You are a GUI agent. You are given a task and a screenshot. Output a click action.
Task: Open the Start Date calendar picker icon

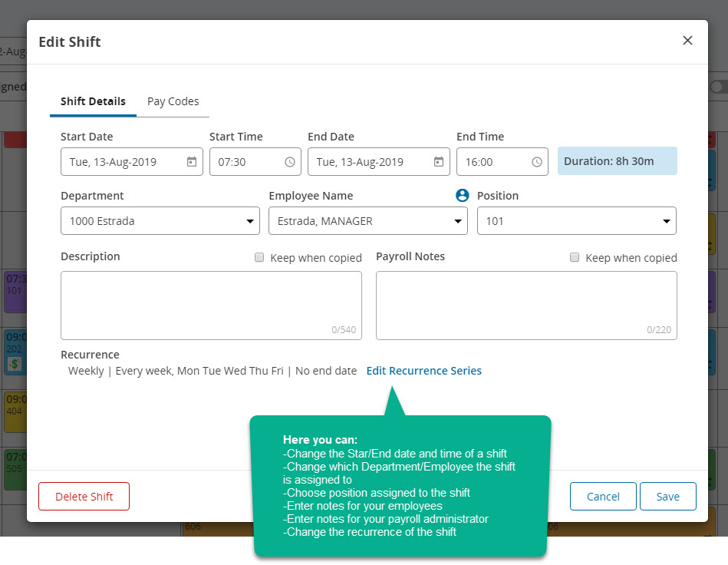tap(192, 162)
